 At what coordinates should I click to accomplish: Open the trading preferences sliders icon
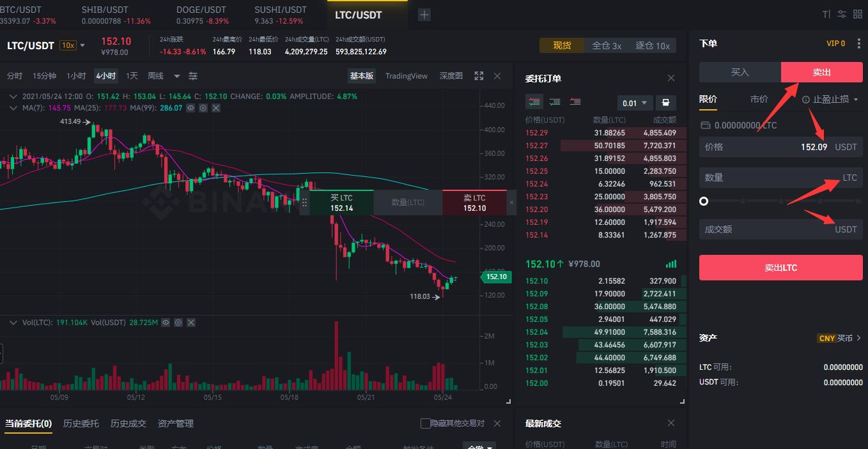point(841,14)
